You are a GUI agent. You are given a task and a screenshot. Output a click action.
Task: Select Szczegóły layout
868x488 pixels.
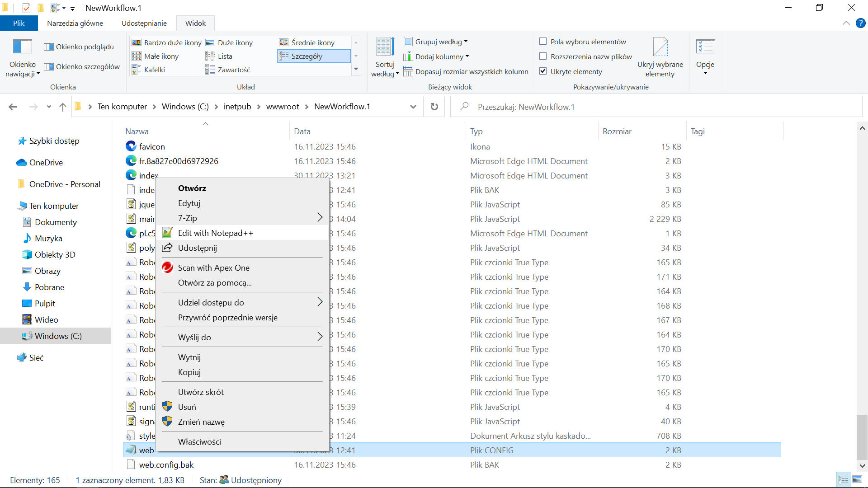[x=314, y=56]
